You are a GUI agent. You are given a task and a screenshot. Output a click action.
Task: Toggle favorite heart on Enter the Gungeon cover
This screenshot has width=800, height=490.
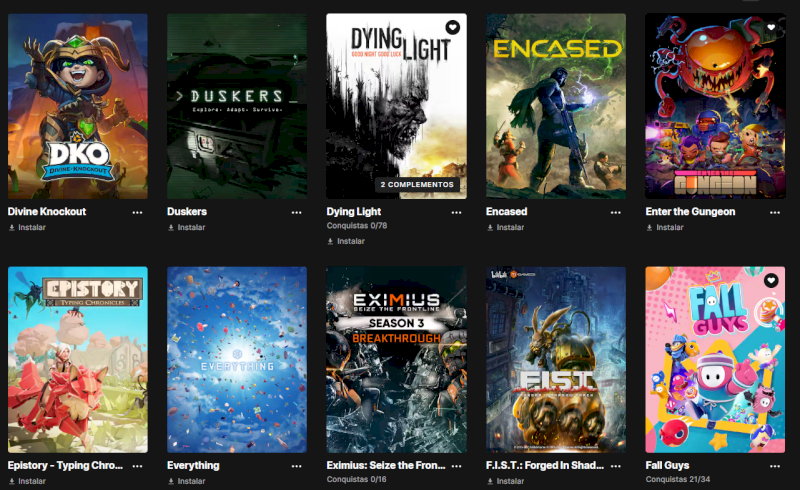click(771, 27)
